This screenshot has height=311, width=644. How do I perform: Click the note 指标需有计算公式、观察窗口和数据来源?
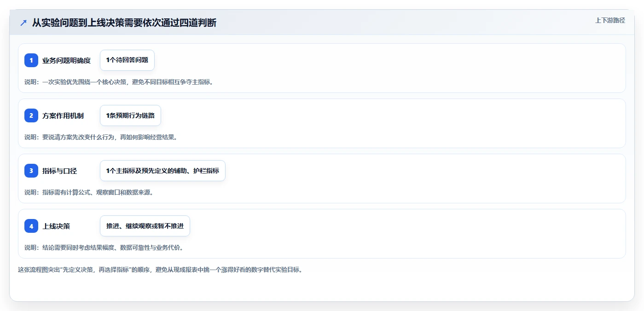click(x=89, y=192)
